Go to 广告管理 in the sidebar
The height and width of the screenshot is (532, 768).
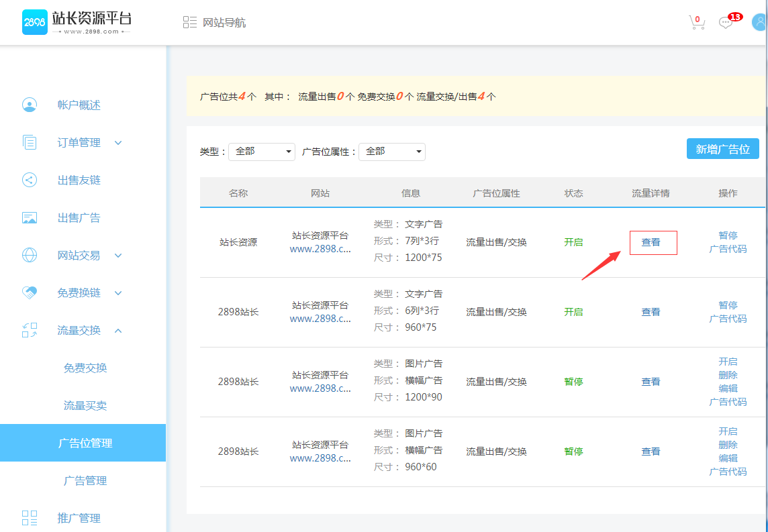[x=85, y=481]
